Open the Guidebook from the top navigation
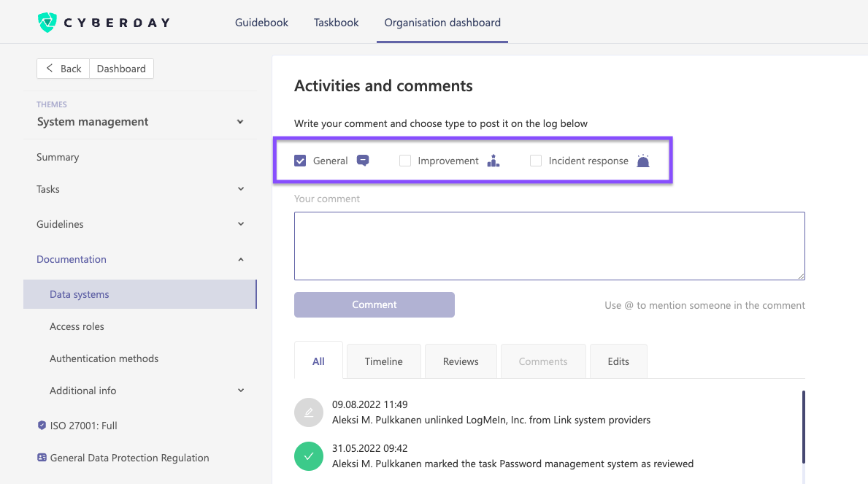Screen dimensions: 868x484 [261, 23]
